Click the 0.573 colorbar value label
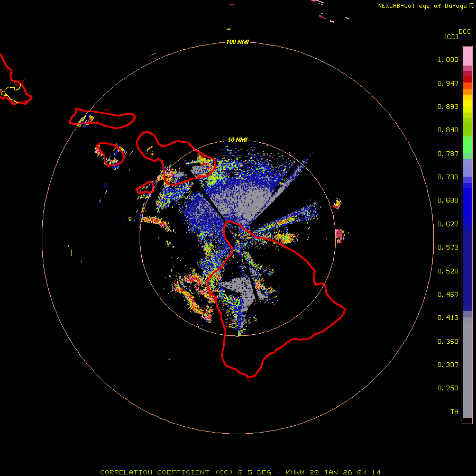476x476 pixels. [x=448, y=248]
